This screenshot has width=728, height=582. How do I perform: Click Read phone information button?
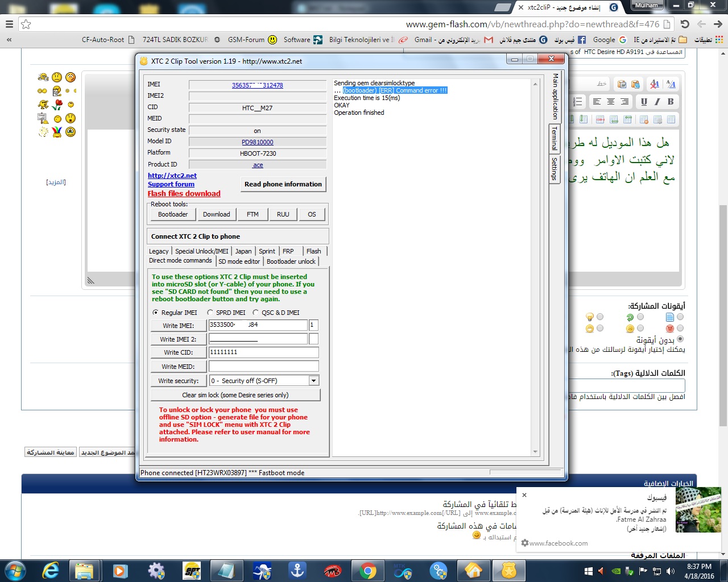pyautogui.click(x=283, y=184)
